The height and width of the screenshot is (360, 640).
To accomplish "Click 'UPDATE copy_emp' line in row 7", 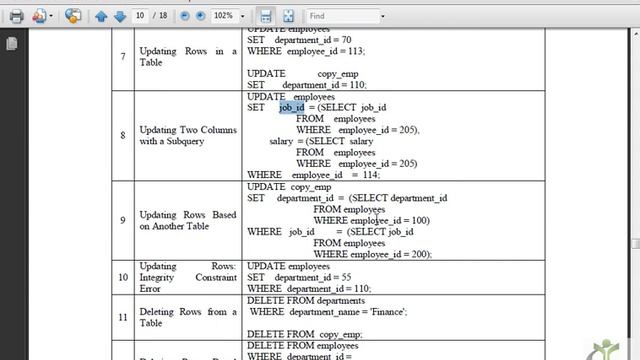I will click(303, 74).
